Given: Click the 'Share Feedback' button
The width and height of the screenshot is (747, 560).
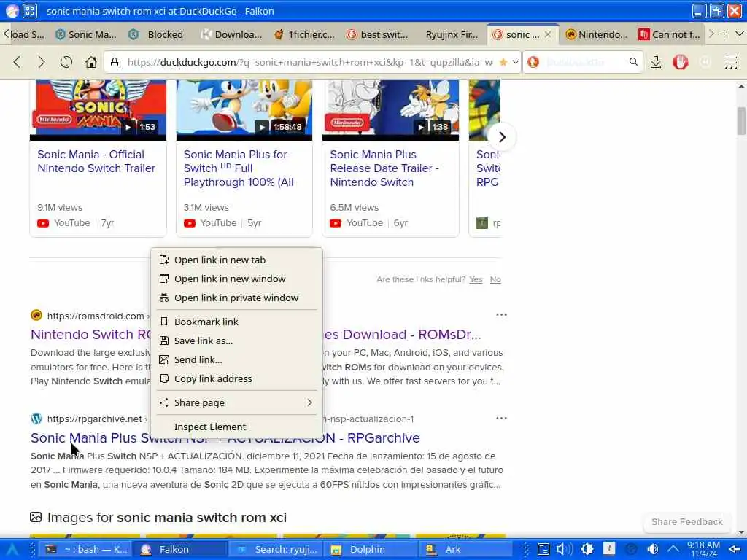Looking at the screenshot, I should [687, 522].
